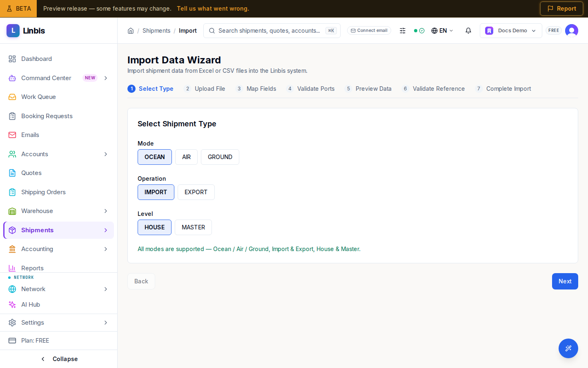Select AIR mode
588x368 pixels.
186,157
